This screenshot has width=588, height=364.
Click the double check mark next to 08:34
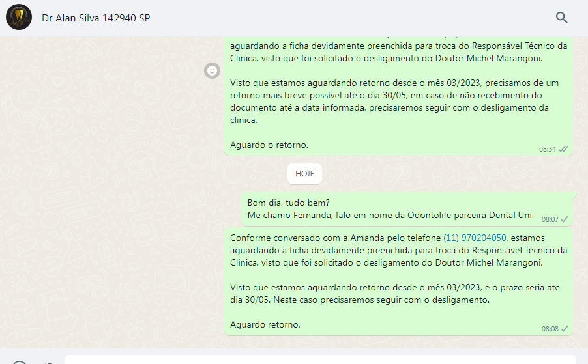point(563,149)
